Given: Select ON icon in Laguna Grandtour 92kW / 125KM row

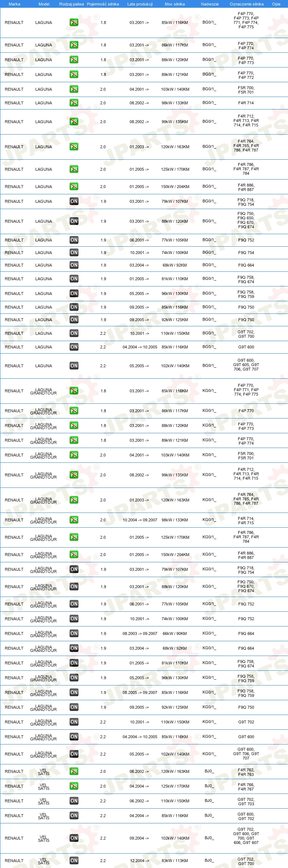Looking at the screenshot, I should click(74, 707).
